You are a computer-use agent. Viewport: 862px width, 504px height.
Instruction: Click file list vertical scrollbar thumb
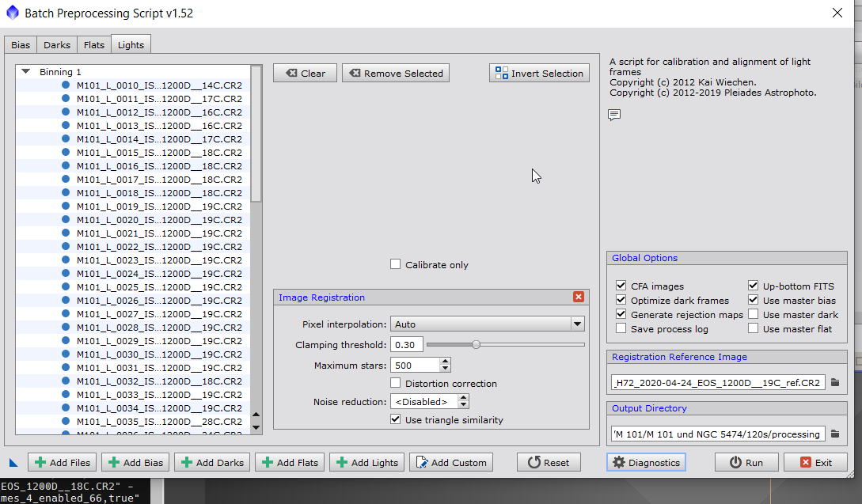[256, 134]
